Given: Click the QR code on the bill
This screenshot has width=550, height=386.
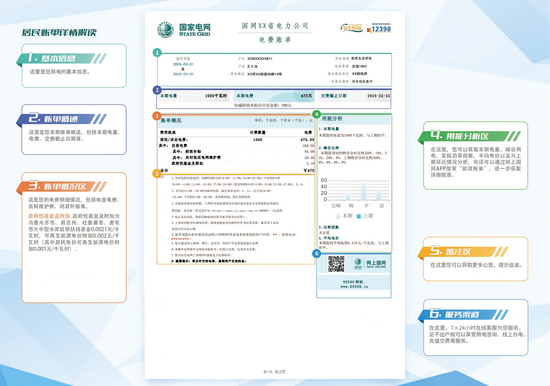Looking at the screenshot, I should pos(336,264).
